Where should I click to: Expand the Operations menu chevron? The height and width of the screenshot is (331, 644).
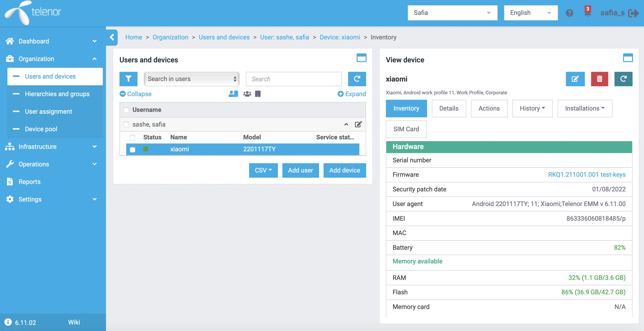[95, 164]
